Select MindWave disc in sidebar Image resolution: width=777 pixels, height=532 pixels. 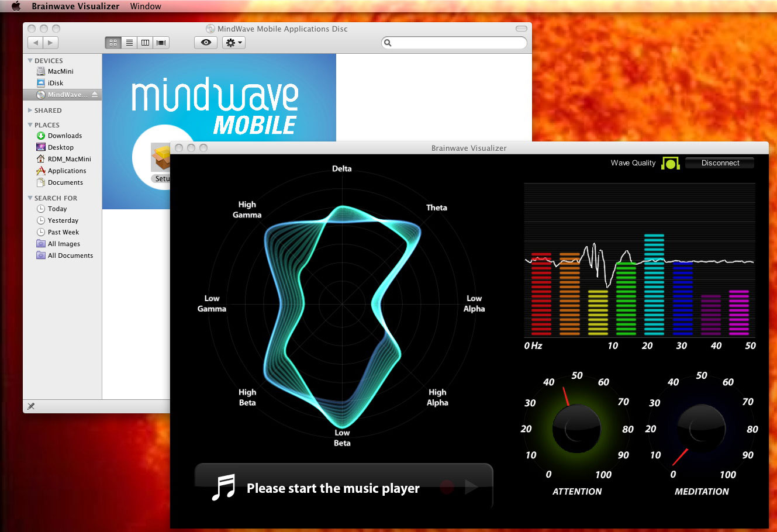(x=62, y=95)
